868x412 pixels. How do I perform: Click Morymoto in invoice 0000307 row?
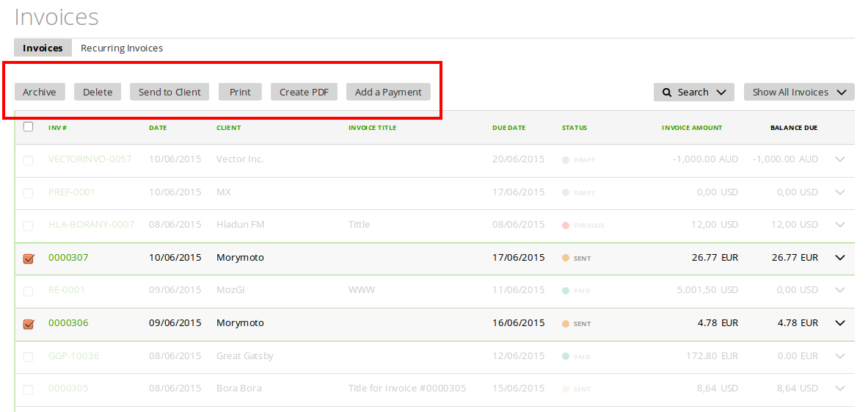tap(240, 258)
